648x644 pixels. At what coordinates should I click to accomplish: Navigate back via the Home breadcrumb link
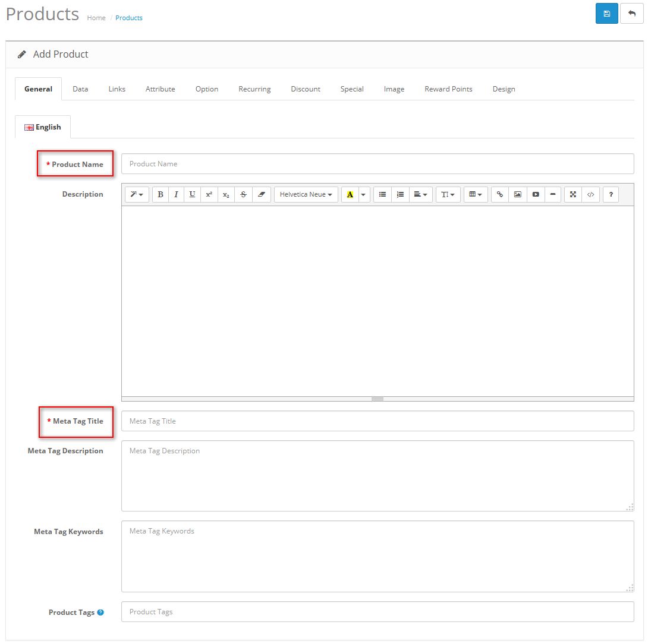[x=96, y=18]
